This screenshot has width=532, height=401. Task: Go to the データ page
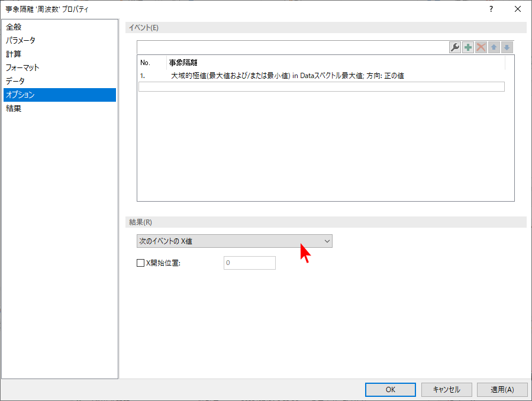click(60, 81)
